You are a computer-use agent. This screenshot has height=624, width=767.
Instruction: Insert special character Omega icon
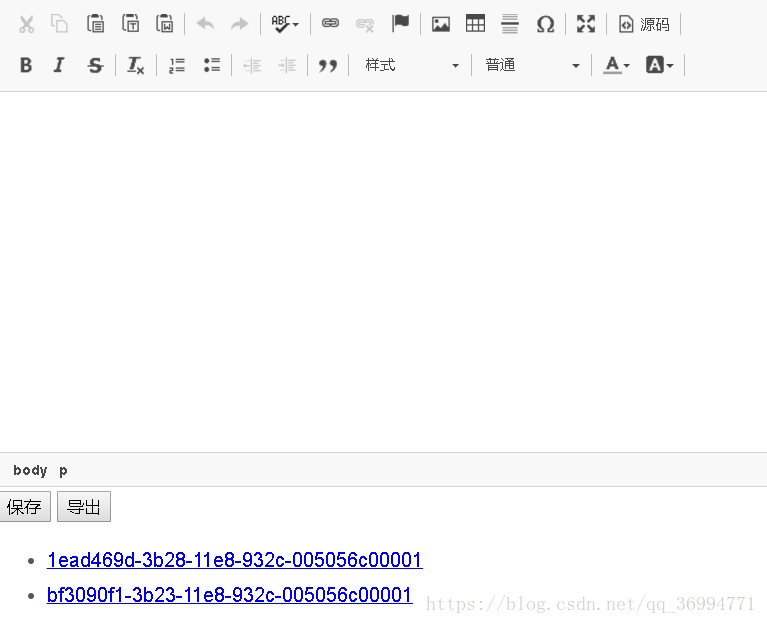(x=545, y=24)
